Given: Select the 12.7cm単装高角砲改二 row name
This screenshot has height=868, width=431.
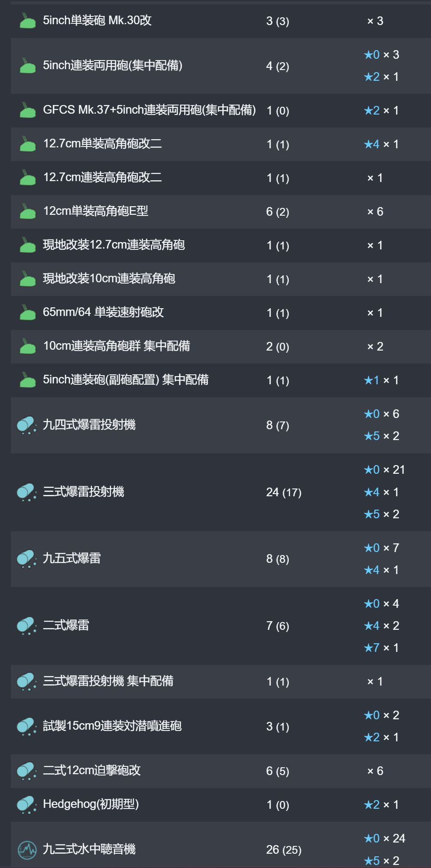Looking at the screenshot, I should pos(102,144).
